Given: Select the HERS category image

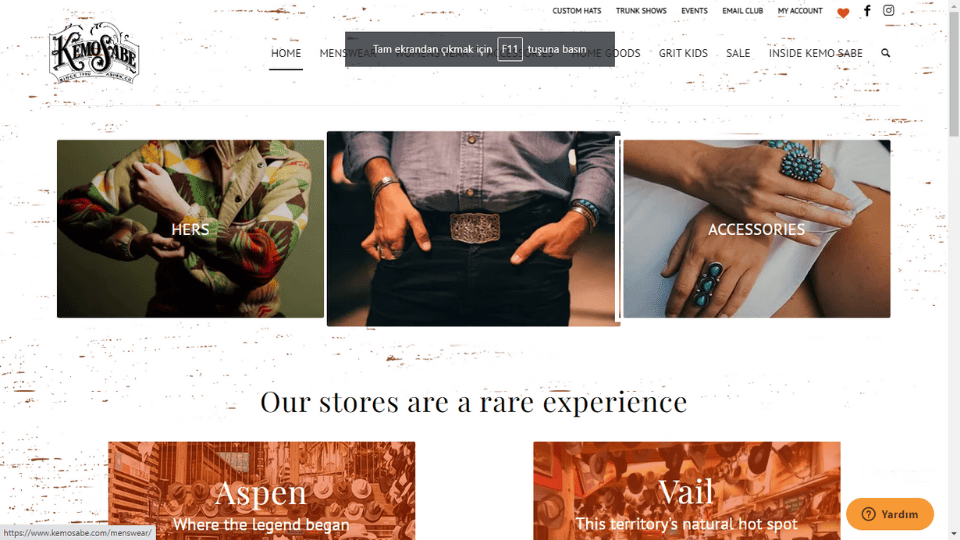Looking at the screenshot, I should pyautogui.click(x=190, y=229).
